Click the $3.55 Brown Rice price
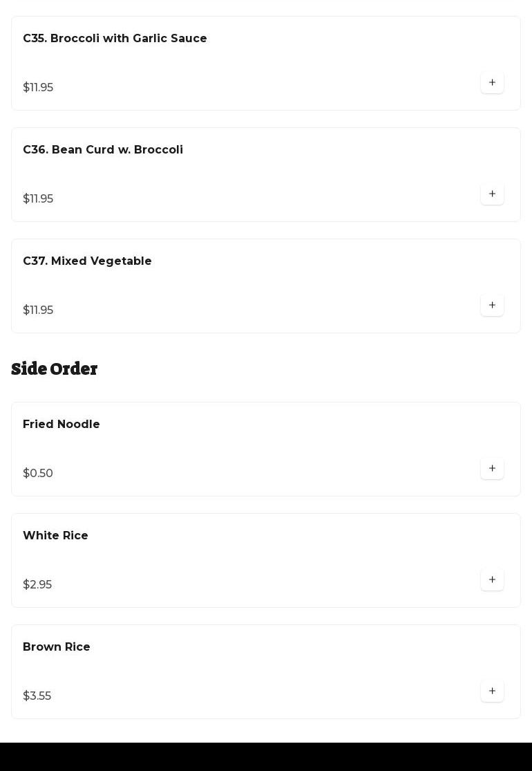This screenshot has width=532, height=771. pyautogui.click(x=37, y=696)
